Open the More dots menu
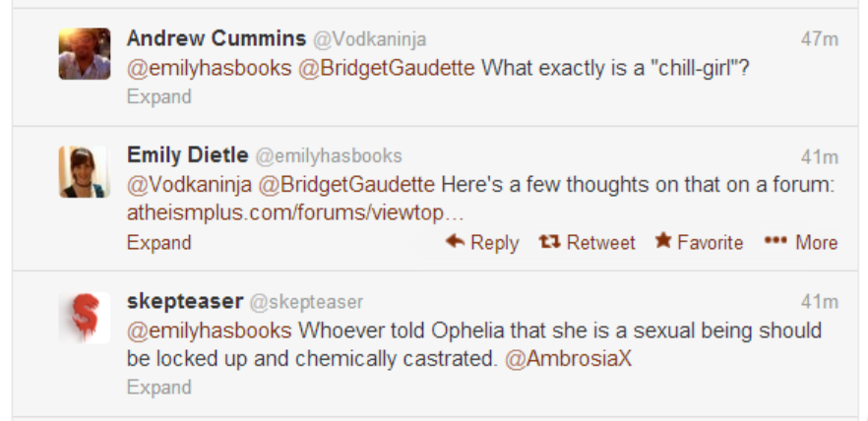 click(776, 241)
